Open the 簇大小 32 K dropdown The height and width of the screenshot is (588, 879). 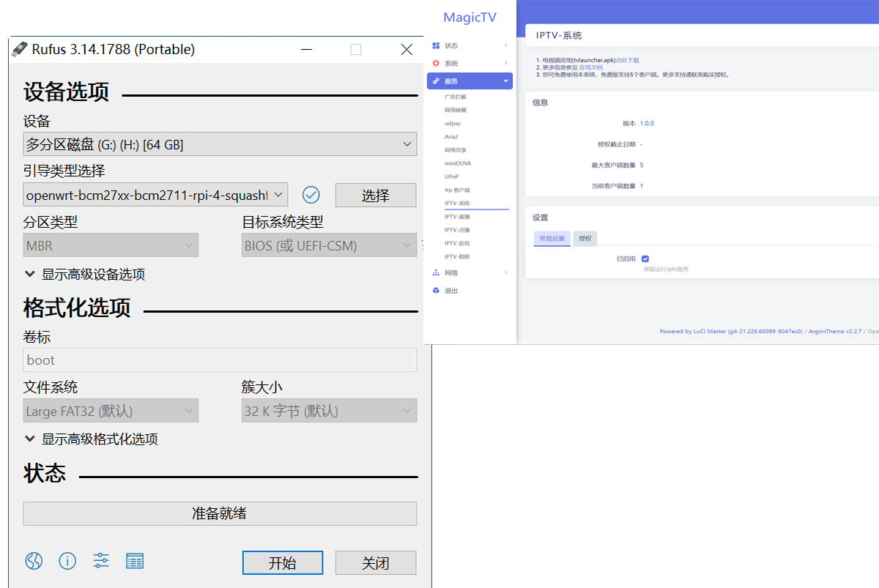329,411
